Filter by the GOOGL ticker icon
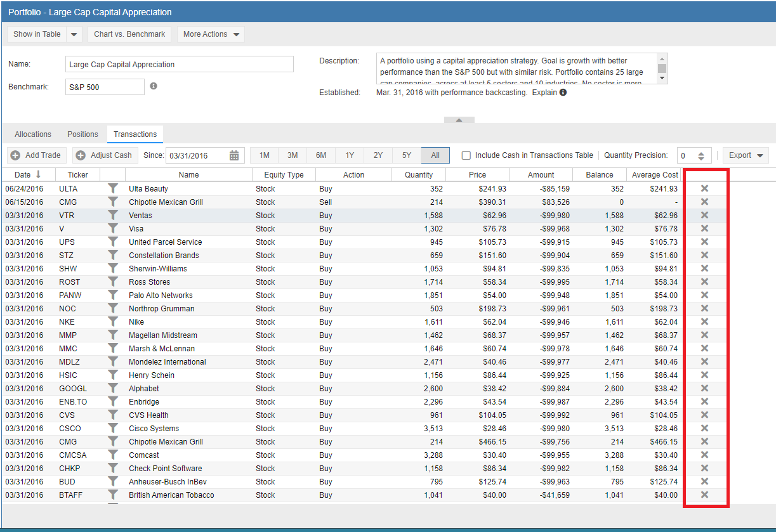The height and width of the screenshot is (532, 776). tap(113, 388)
